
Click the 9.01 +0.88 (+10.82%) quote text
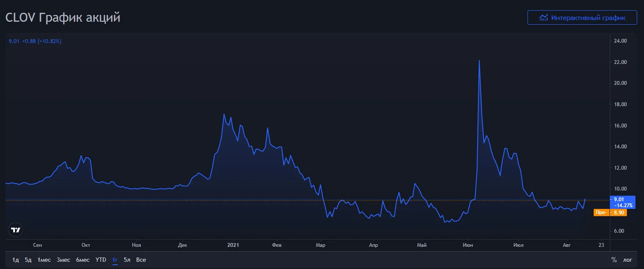(x=35, y=41)
